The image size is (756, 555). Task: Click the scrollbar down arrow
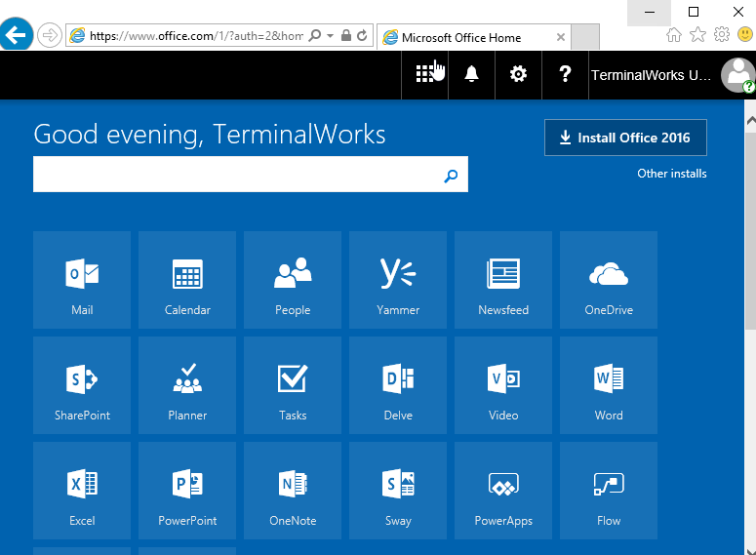750,550
